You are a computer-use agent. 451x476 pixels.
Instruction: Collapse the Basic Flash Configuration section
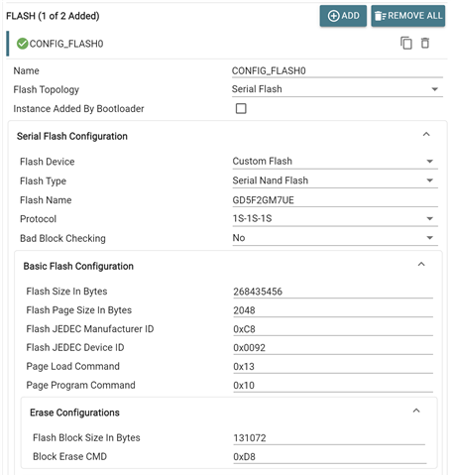pyautogui.click(x=421, y=264)
